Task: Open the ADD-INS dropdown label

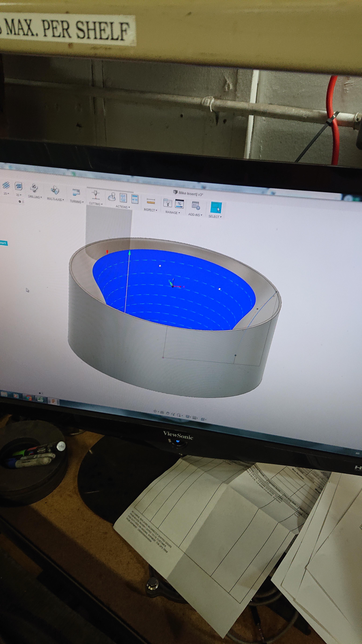Action: (195, 214)
